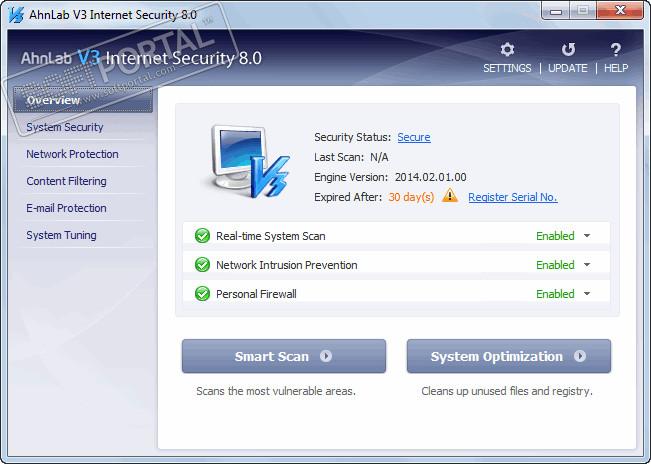The height and width of the screenshot is (464, 651).
Task: Click the SETTINGS label
Action: (507, 68)
